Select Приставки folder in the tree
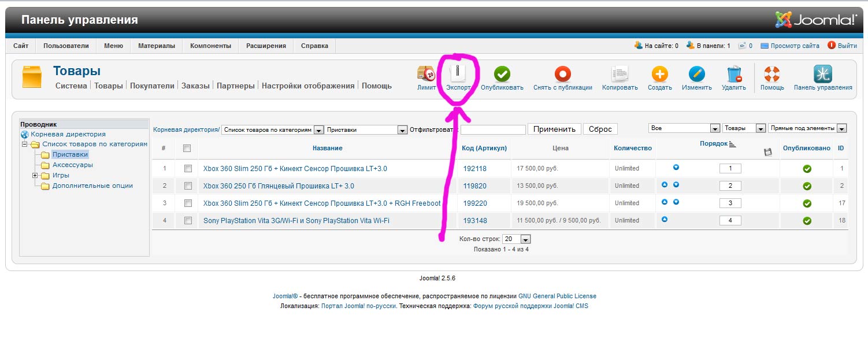 [70, 154]
